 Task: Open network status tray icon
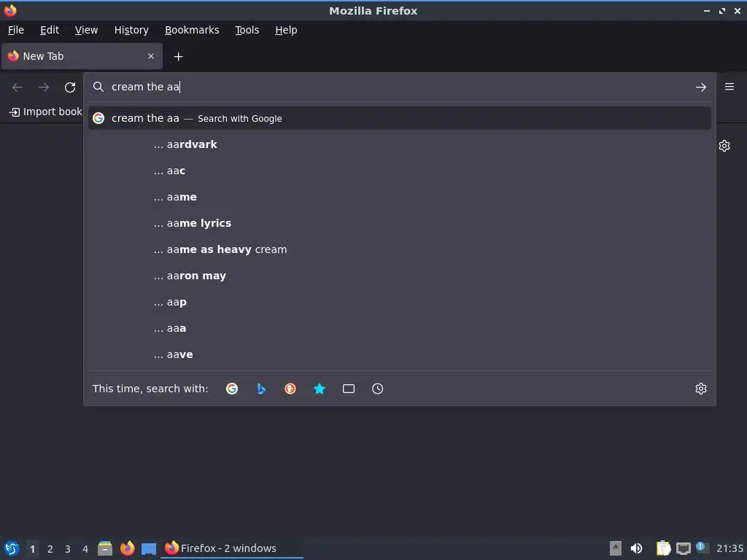pyautogui.click(x=683, y=548)
